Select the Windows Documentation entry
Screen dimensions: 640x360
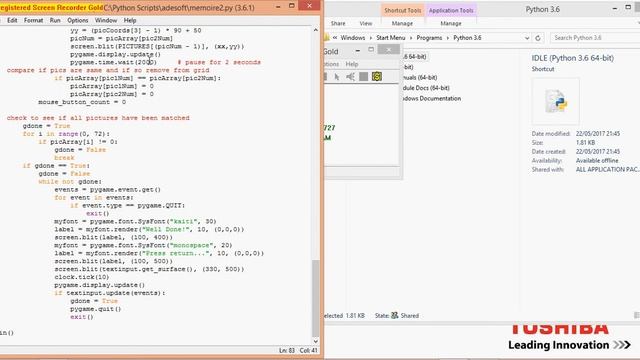[x=431, y=98]
